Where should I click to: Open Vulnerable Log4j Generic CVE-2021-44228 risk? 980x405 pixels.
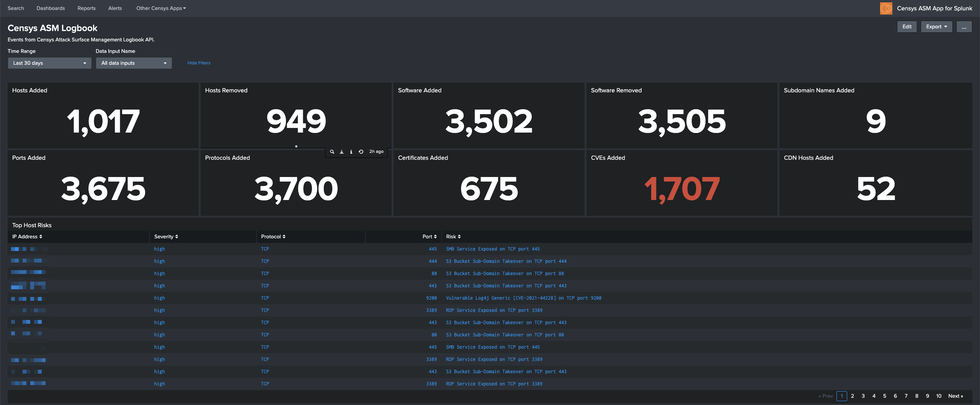click(x=523, y=298)
